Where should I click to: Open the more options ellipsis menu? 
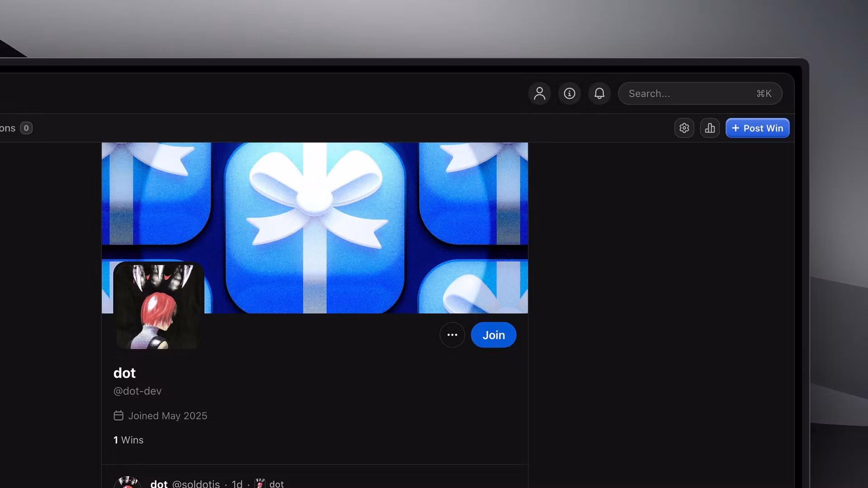[x=452, y=335]
